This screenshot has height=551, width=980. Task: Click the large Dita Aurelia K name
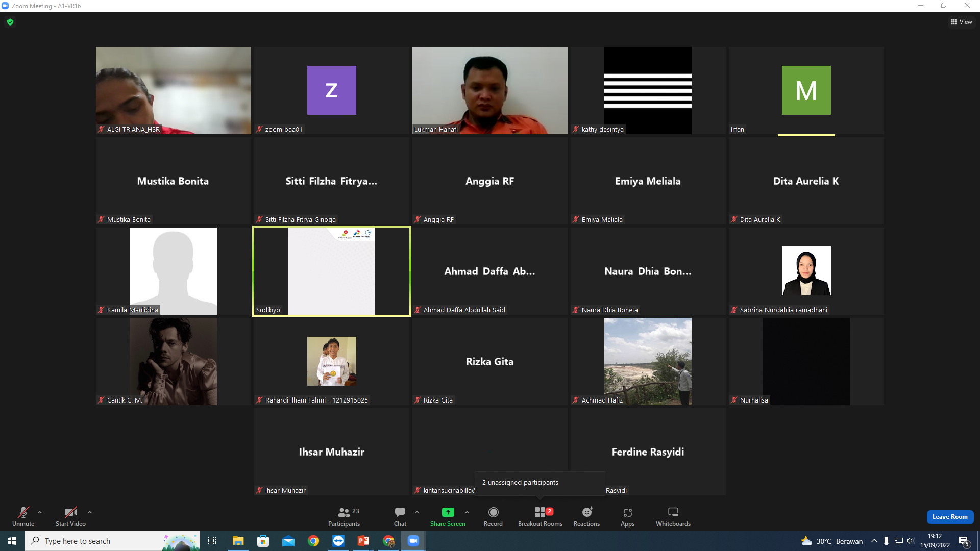(x=806, y=181)
